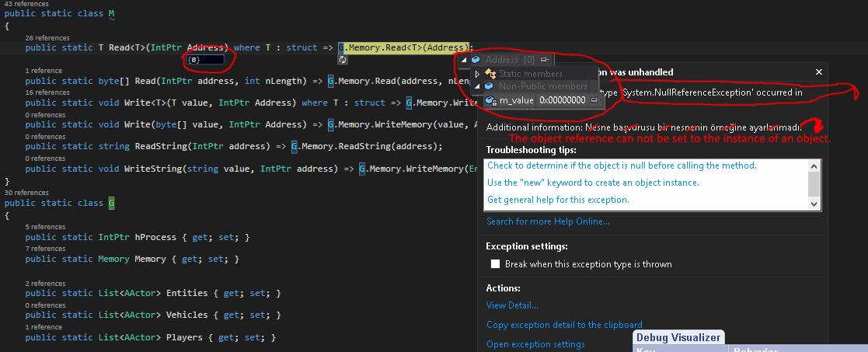
Task: Collapse the Address datatip arrow
Action: coord(465,60)
